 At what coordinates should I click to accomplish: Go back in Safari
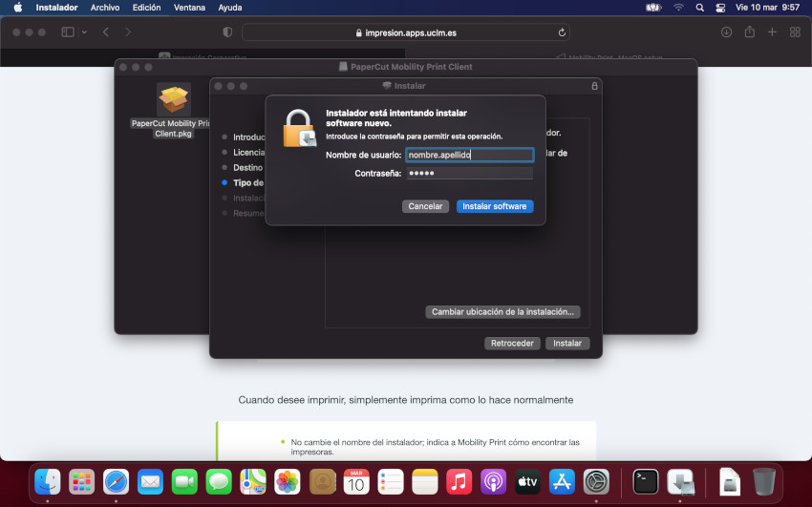(x=106, y=32)
